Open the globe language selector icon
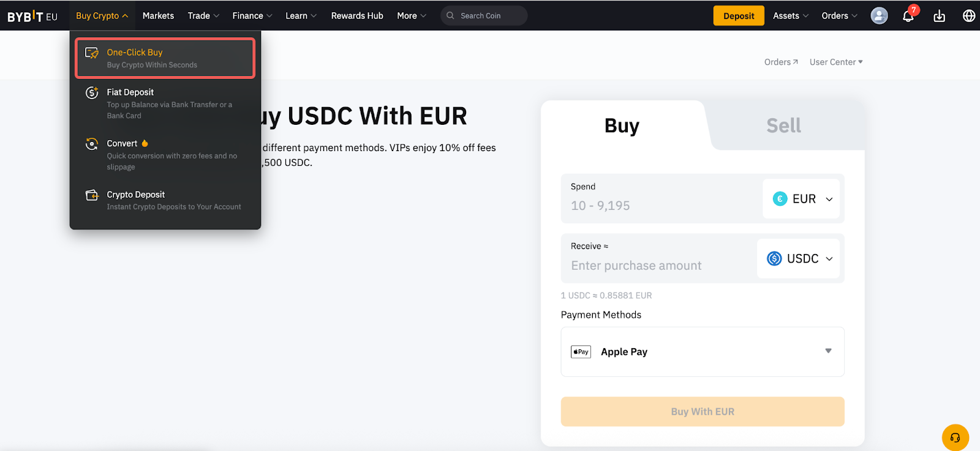The image size is (980, 451). [x=968, y=16]
